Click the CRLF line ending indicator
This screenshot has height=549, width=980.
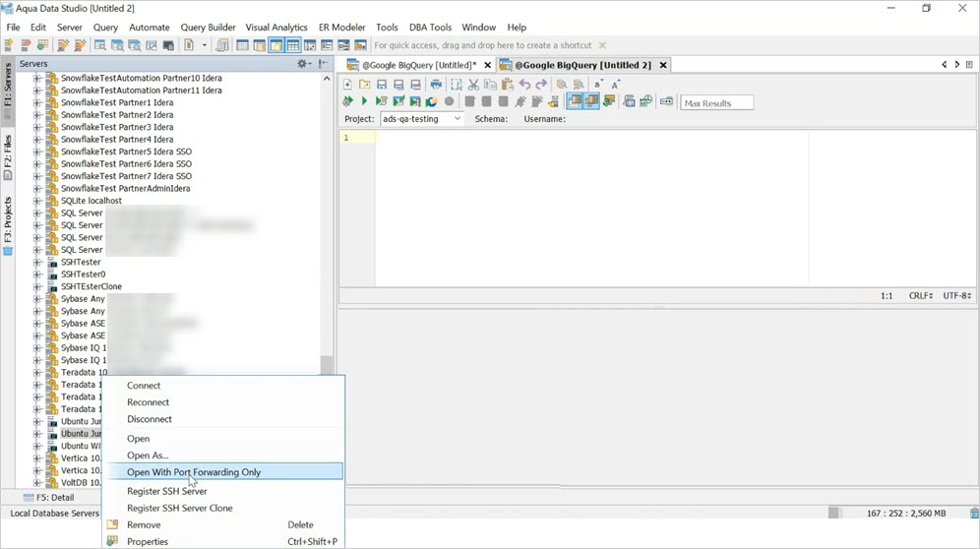coord(920,296)
